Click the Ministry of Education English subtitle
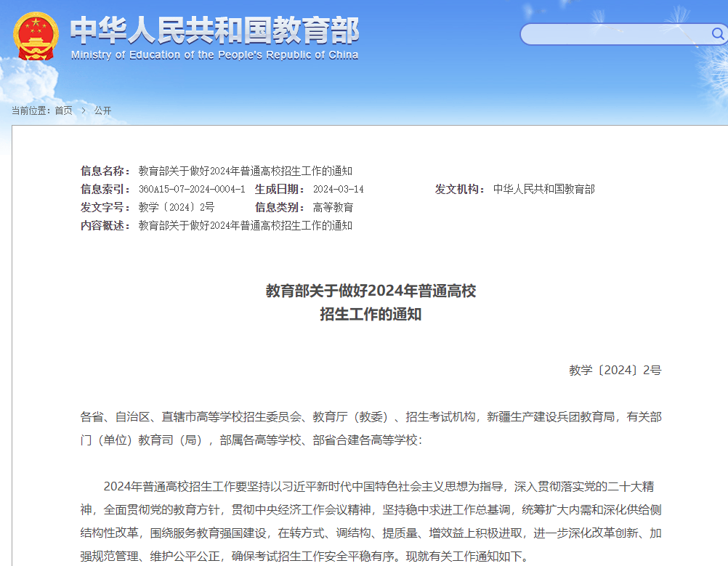Viewport: 728px width, 566px height. tap(214, 55)
